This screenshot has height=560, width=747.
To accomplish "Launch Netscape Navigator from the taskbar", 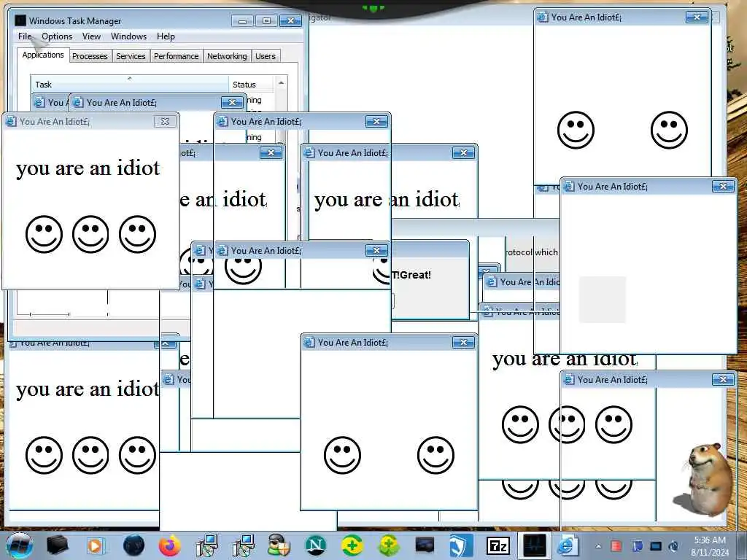I will (x=315, y=545).
